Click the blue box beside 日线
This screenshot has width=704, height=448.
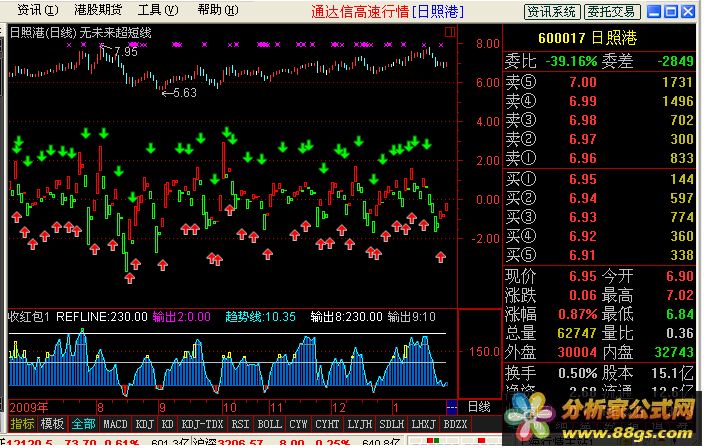(452, 407)
